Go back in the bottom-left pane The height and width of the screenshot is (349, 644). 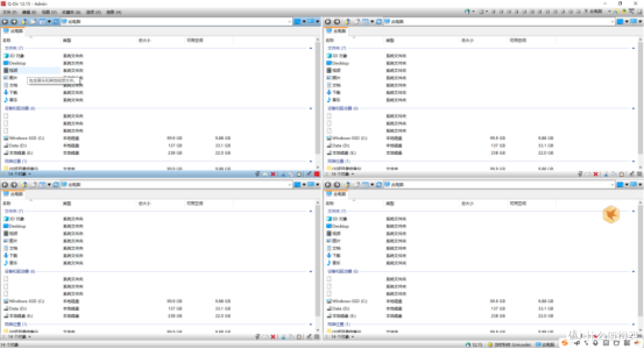pyautogui.click(x=5, y=185)
